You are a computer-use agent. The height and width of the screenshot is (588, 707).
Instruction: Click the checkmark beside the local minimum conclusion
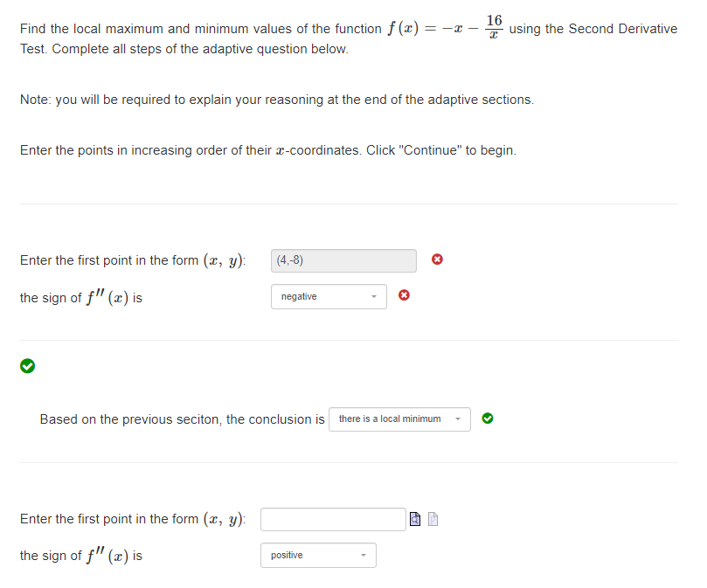pyautogui.click(x=487, y=419)
